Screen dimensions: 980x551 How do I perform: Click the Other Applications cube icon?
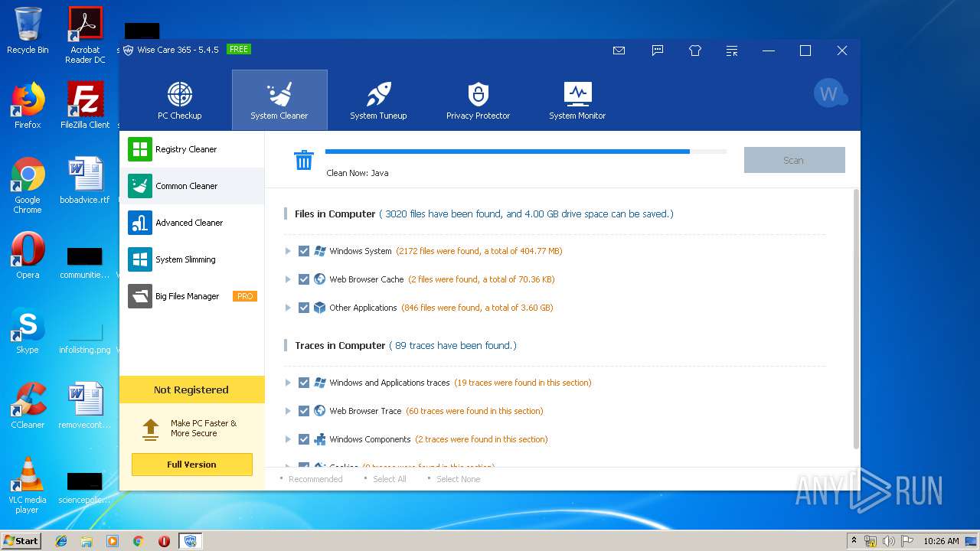(x=320, y=308)
